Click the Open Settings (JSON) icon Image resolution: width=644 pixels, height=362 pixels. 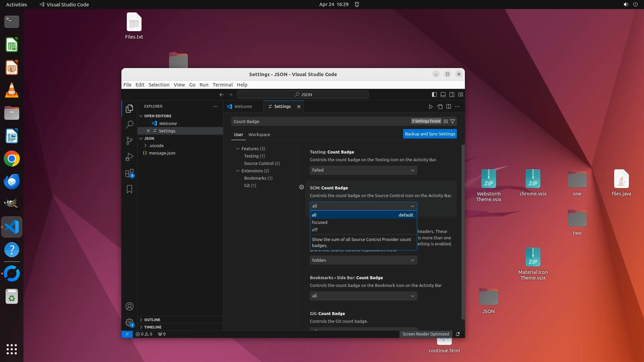tap(440, 107)
